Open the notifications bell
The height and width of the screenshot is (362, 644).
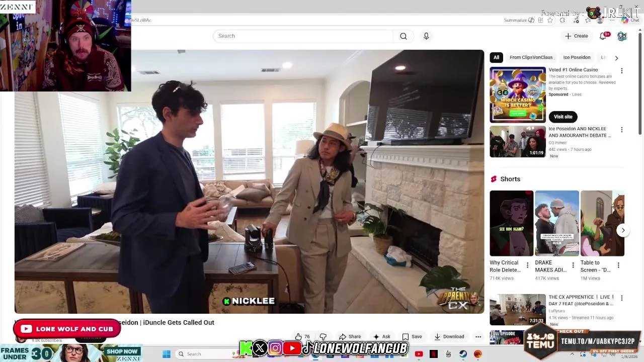click(x=603, y=36)
